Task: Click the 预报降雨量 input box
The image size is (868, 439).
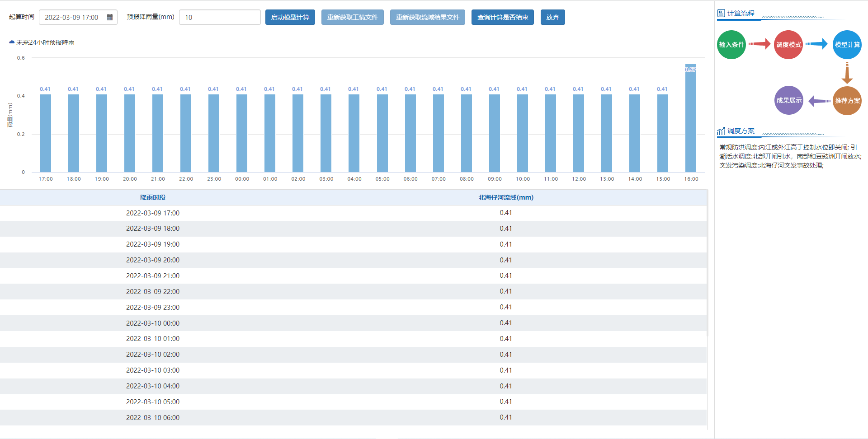Action: (220, 17)
